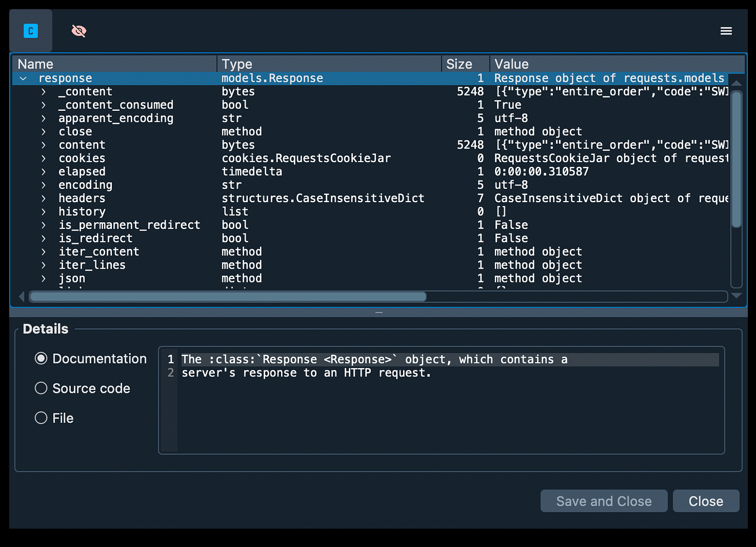Image resolution: width=756 pixels, height=547 pixels.
Task: Select the console "C" tab icon
Action: [31, 31]
